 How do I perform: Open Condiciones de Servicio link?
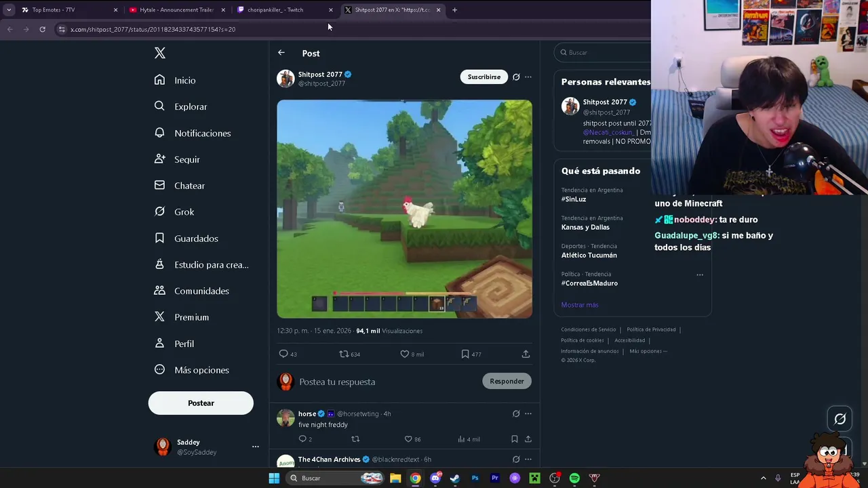pyautogui.click(x=589, y=329)
